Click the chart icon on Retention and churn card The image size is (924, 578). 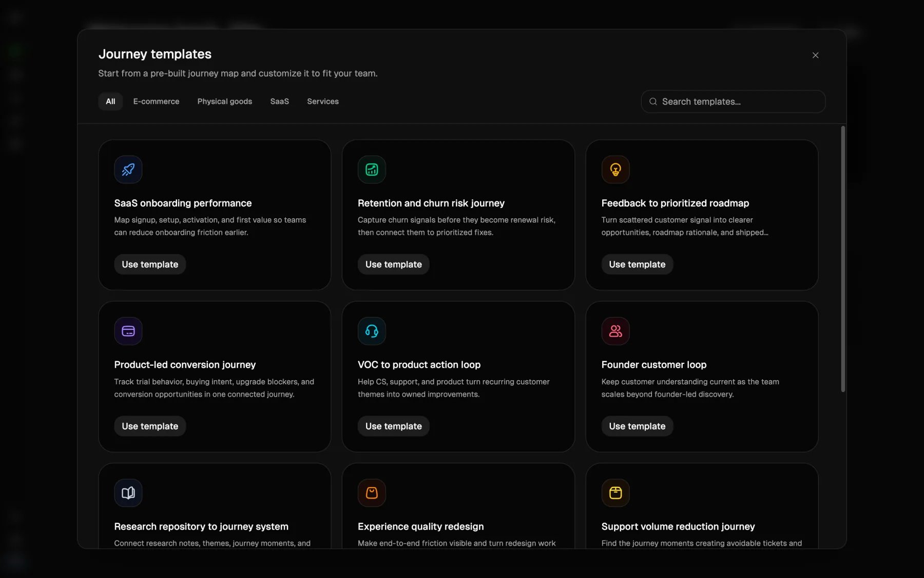tap(372, 170)
